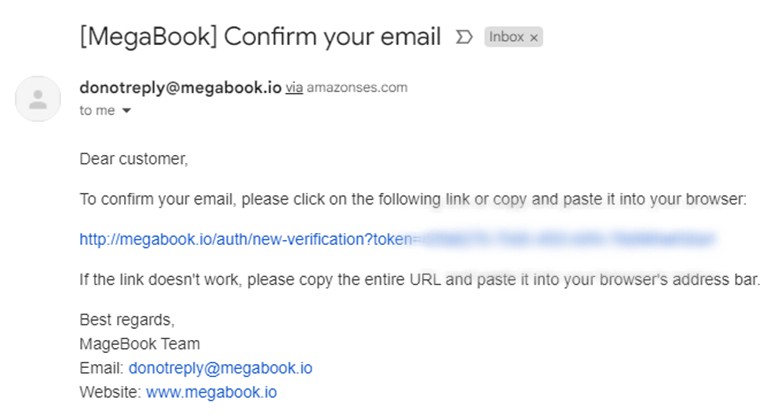The image size is (779, 419).
Task: Click the '[MegaBook] Confirm your email' subject
Action: [260, 37]
